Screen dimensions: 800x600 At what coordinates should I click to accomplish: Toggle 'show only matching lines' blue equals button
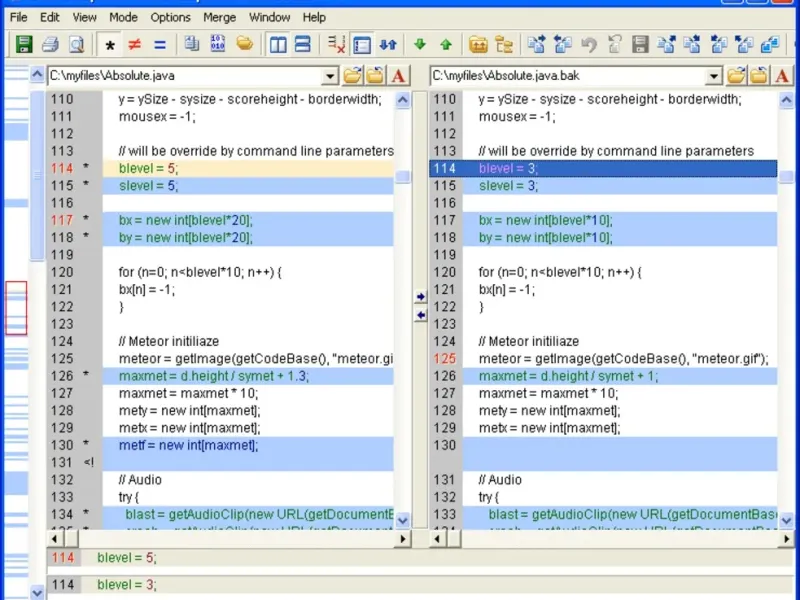pyautogui.click(x=160, y=44)
